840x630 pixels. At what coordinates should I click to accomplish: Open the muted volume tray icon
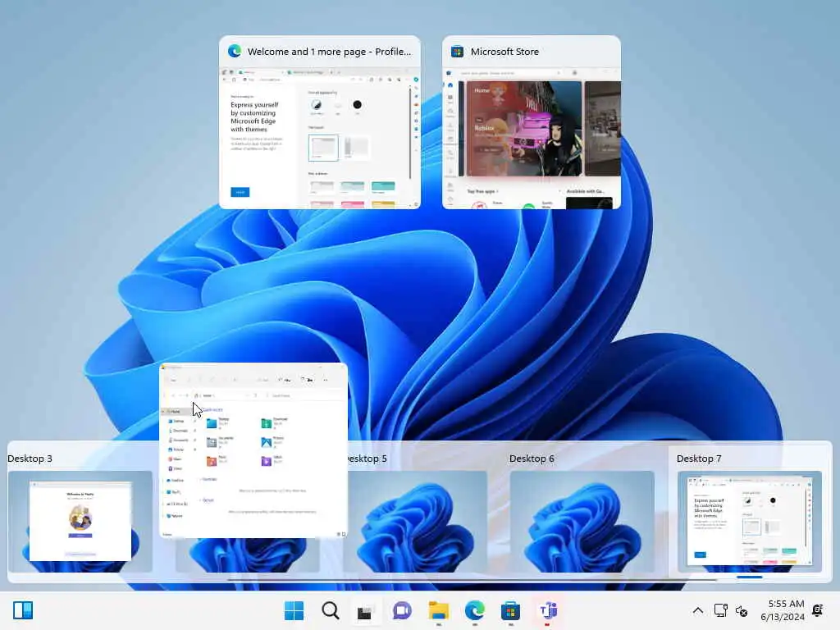pos(742,610)
